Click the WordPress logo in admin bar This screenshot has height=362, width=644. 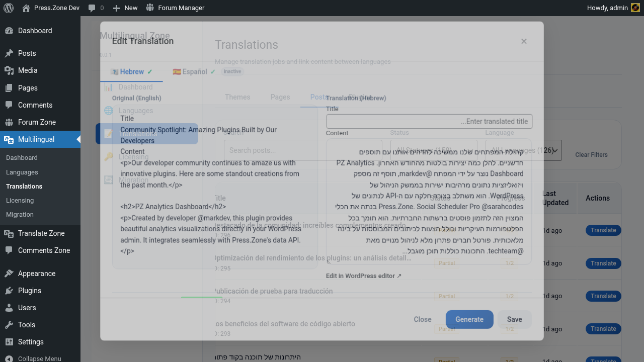pos(9,8)
